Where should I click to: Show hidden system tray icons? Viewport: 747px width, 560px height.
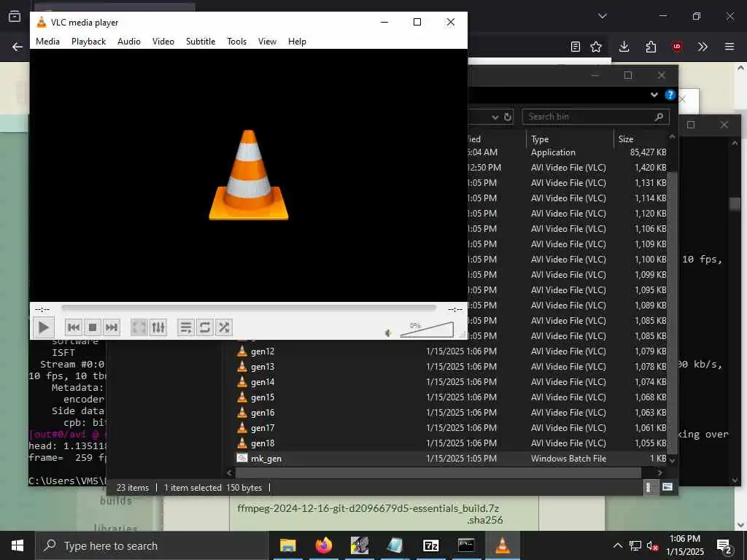pos(617,545)
